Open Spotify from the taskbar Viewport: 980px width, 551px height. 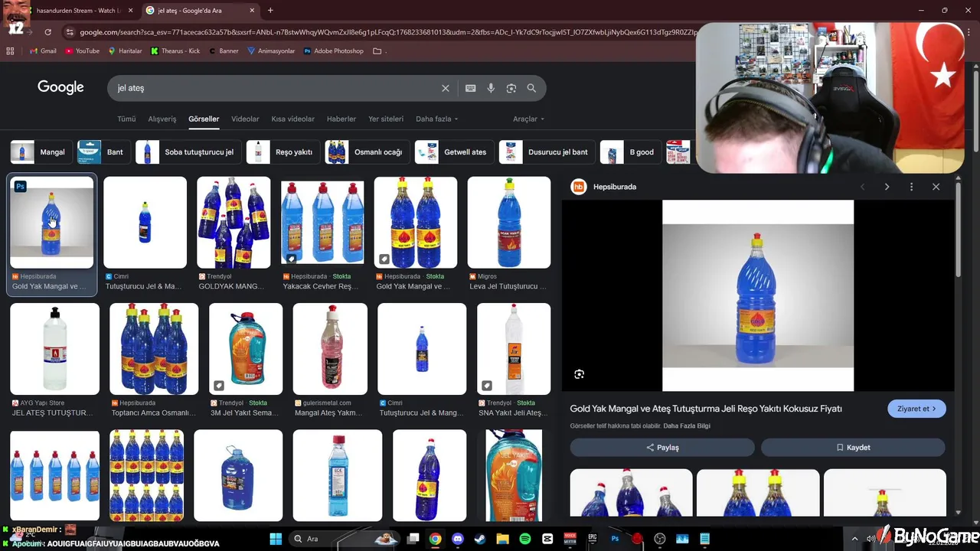[x=525, y=539]
